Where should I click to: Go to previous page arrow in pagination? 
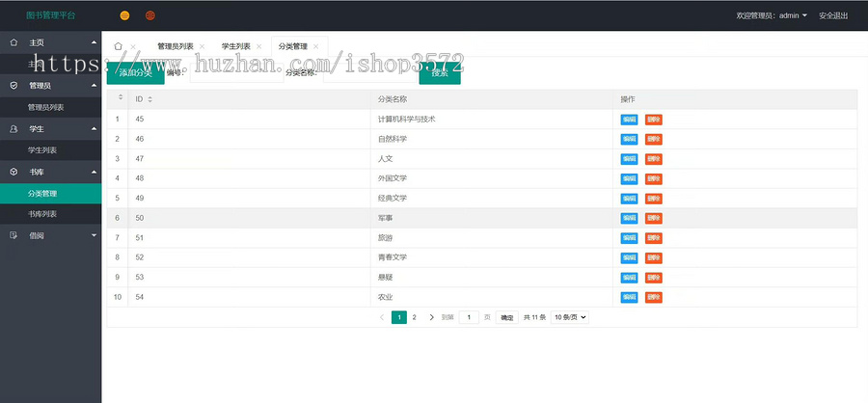[381, 317]
